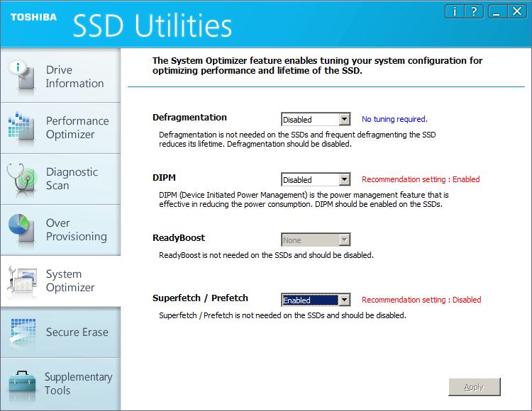Click the Diagnostic Scan stethoscope icon

coord(22,179)
